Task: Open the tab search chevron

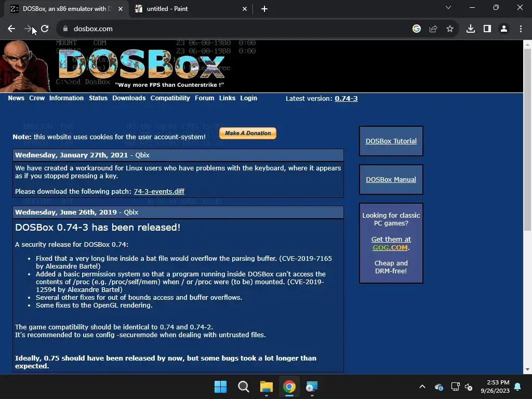Action: click(x=448, y=7)
